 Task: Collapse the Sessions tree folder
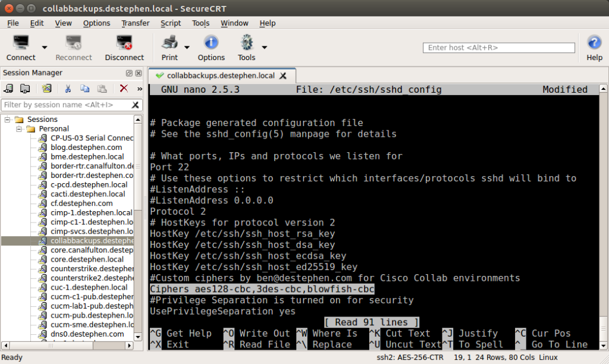(7, 120)
